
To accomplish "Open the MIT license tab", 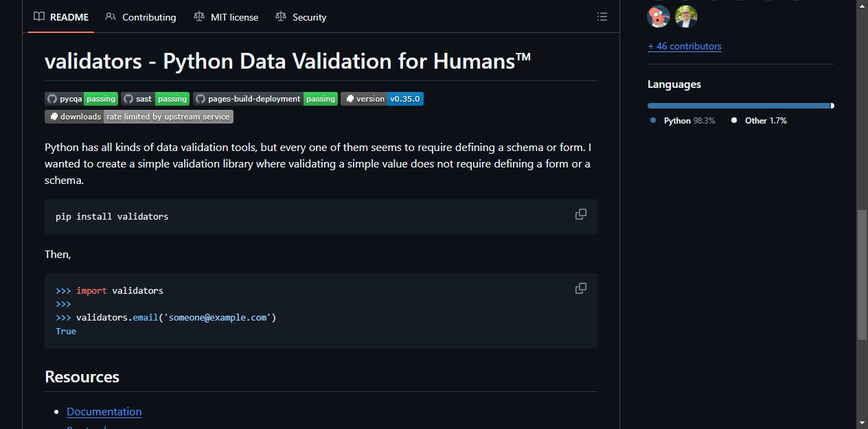I will 226,17.
